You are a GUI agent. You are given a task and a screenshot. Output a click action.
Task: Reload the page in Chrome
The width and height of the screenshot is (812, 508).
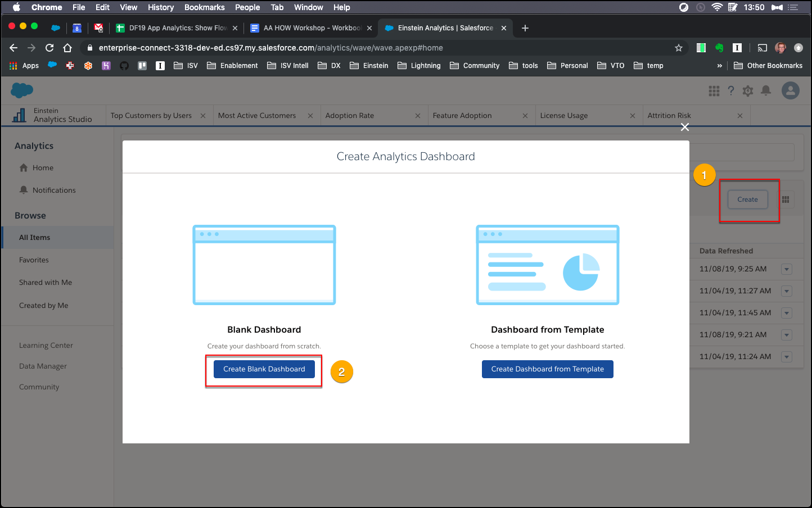click(x=49, y=48)
